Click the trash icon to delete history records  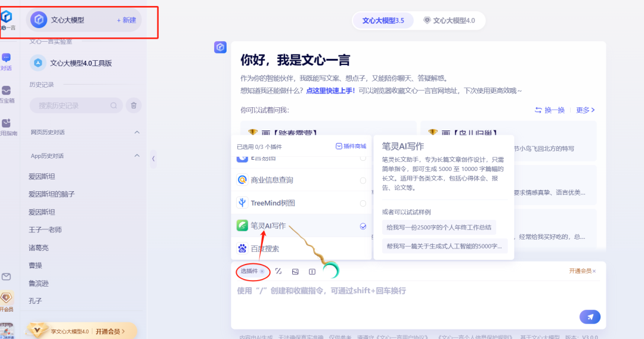(134, 105)
